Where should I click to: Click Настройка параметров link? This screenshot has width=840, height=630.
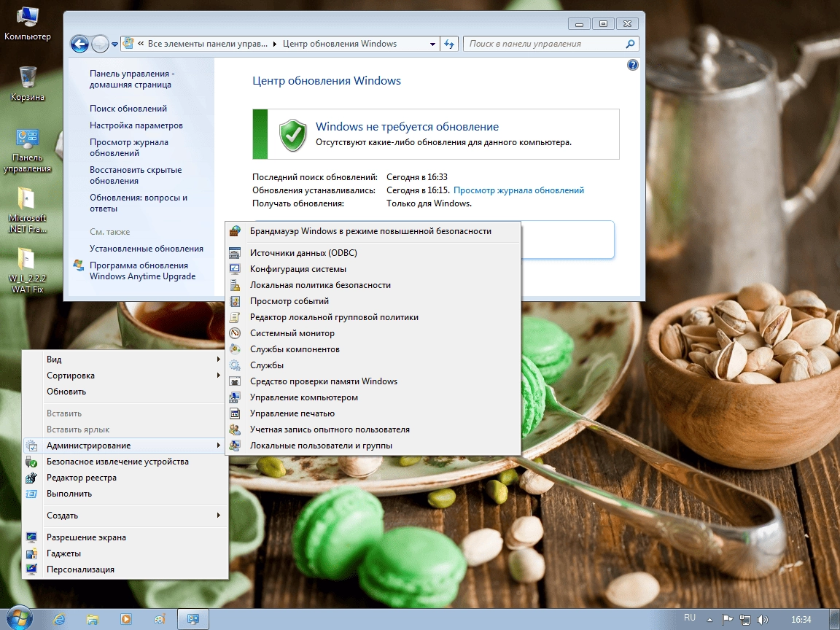pyautogui.click(x=136, y=125)
